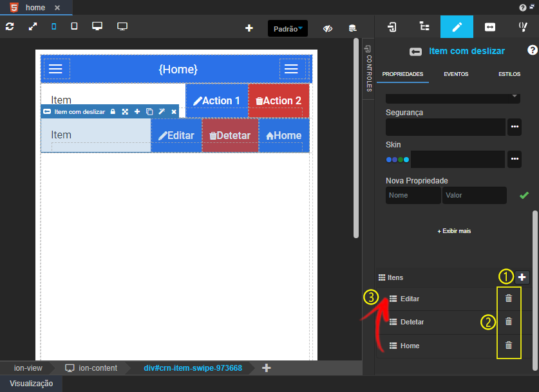
Task: Click the Nome property field
Action: 413,195
